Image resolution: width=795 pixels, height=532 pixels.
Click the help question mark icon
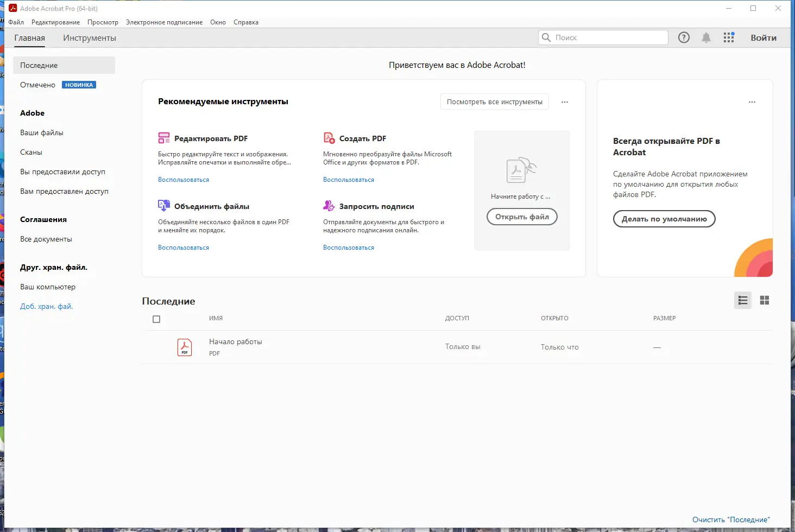tap(684, 37)
